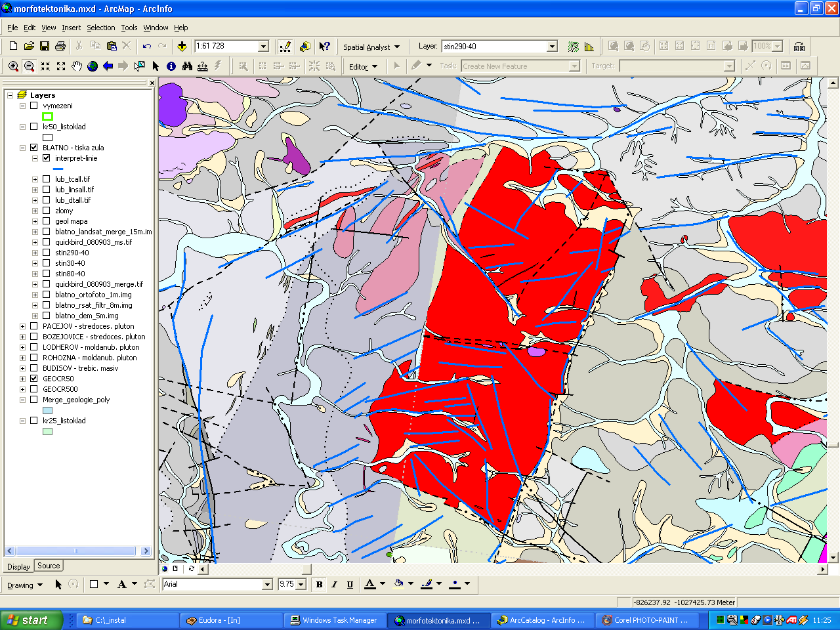
Task: Select the Zoom In tool
Action: click(x=13, y=66)
